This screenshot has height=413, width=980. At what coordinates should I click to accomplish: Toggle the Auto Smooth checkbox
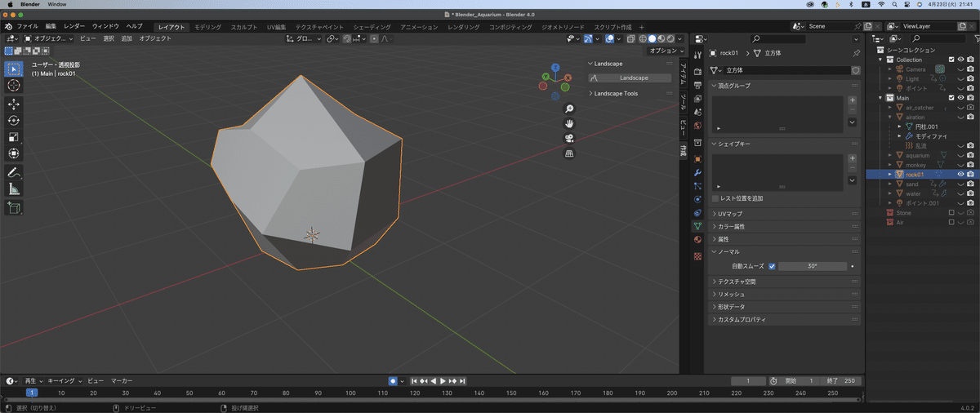772,266
